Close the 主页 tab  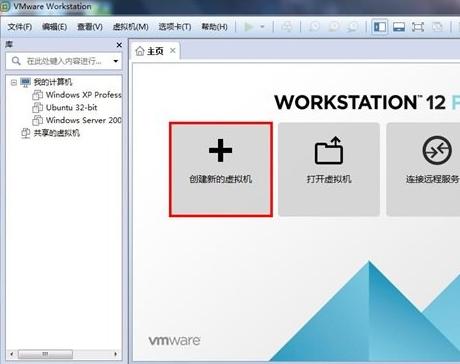(x=173, y=51)
